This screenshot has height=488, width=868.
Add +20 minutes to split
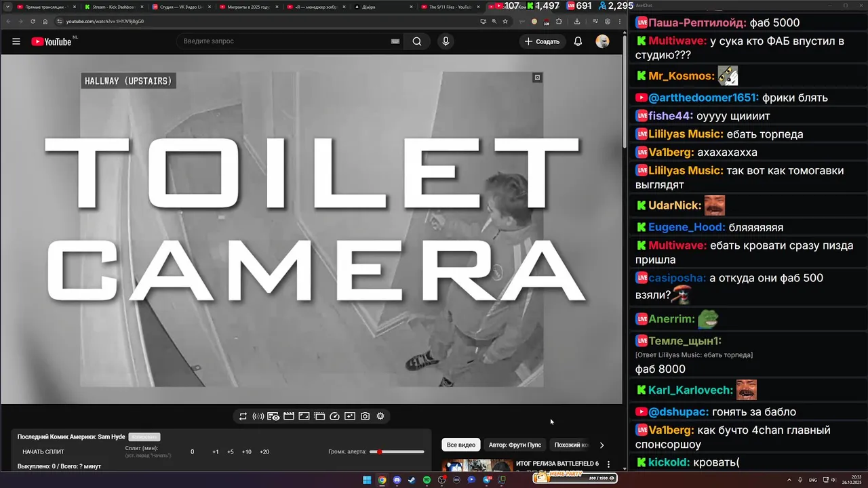[x=264, y=452]
